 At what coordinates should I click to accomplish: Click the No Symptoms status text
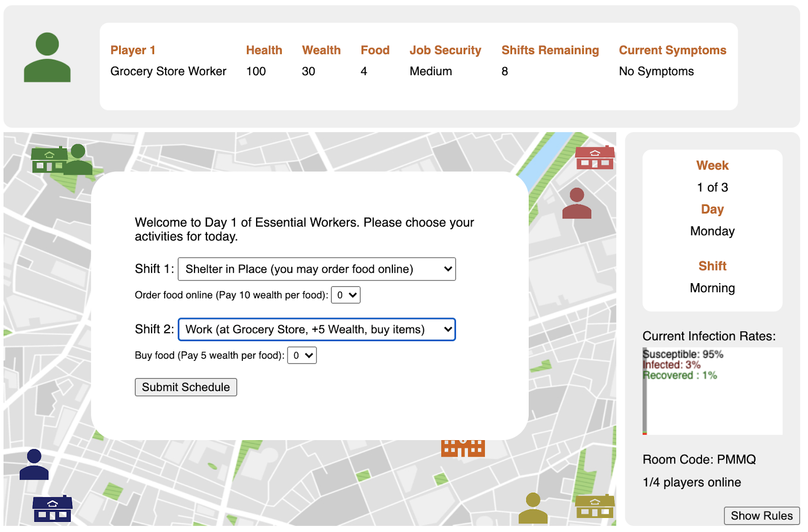[x=656, y=71]
